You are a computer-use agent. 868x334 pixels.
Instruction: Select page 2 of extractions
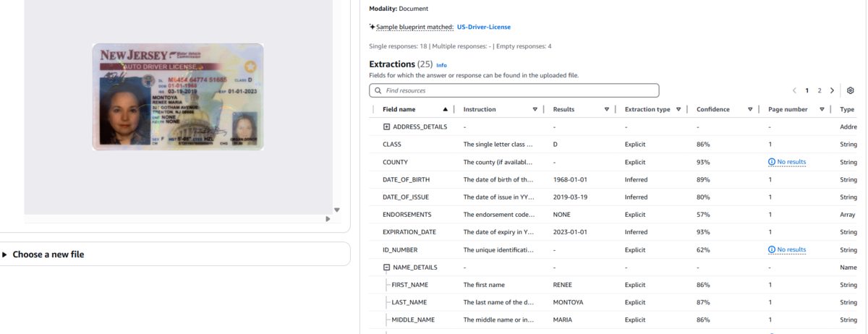click(820, 90)
